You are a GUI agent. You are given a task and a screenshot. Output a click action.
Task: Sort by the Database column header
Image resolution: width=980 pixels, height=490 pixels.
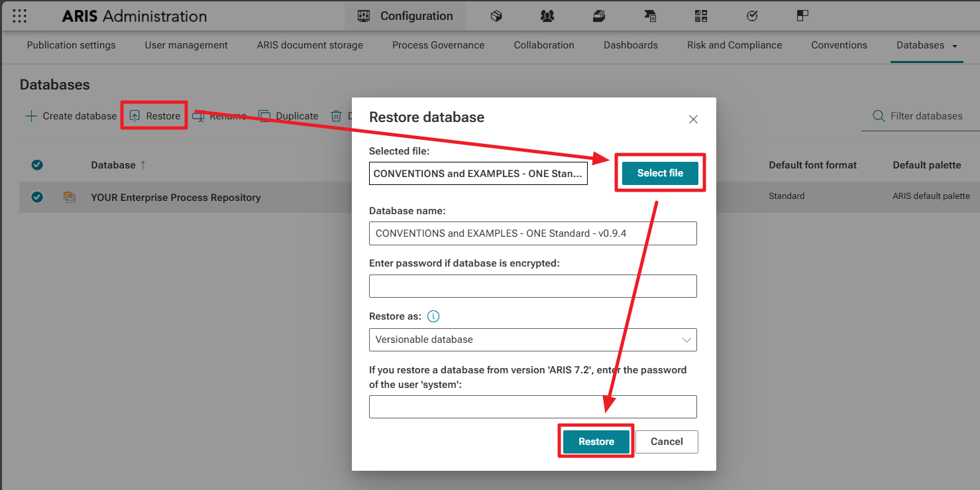click(113, 165)
